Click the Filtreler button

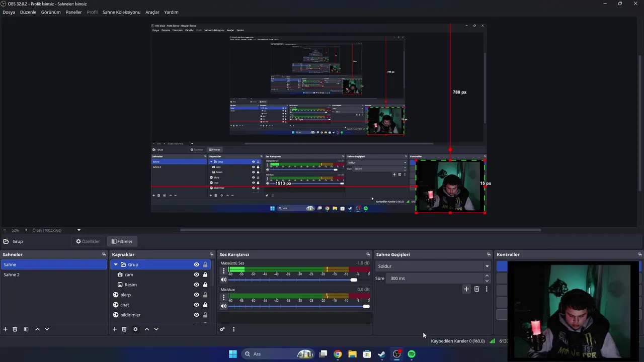click(x=122, y=241)
